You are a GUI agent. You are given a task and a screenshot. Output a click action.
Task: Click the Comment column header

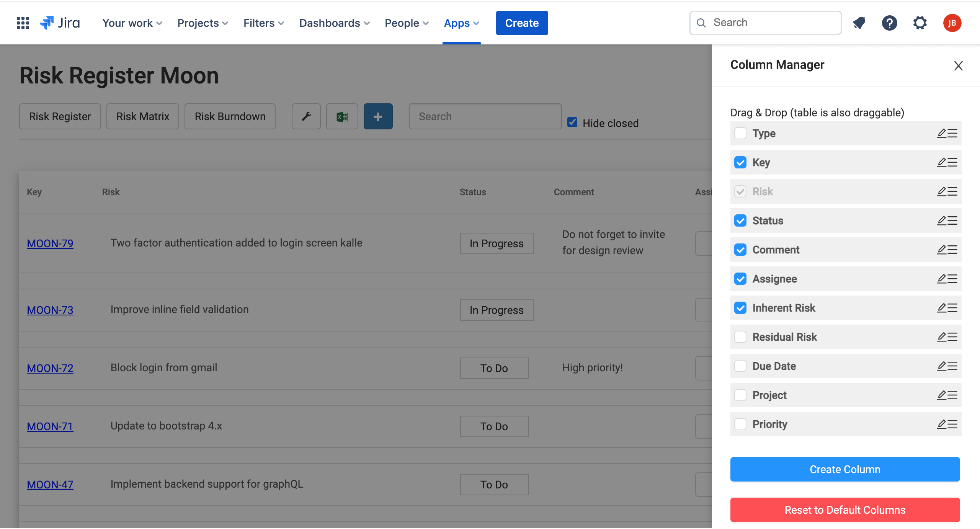[574, 192]
